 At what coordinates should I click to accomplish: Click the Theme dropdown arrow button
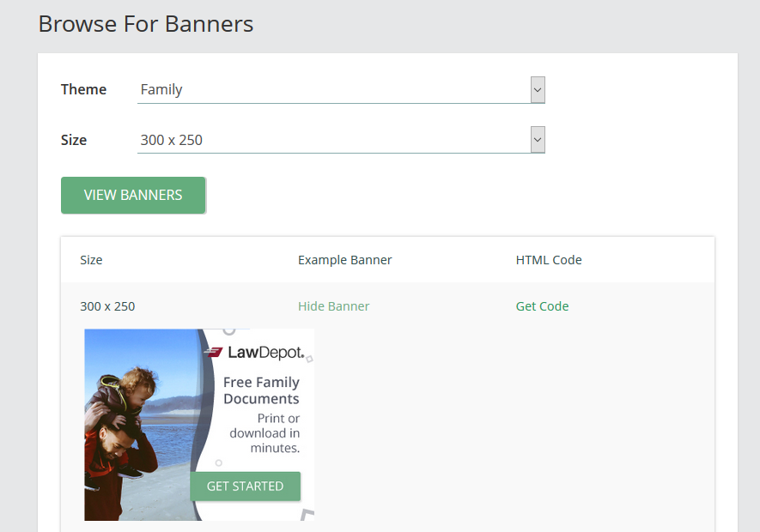(538, 89)
